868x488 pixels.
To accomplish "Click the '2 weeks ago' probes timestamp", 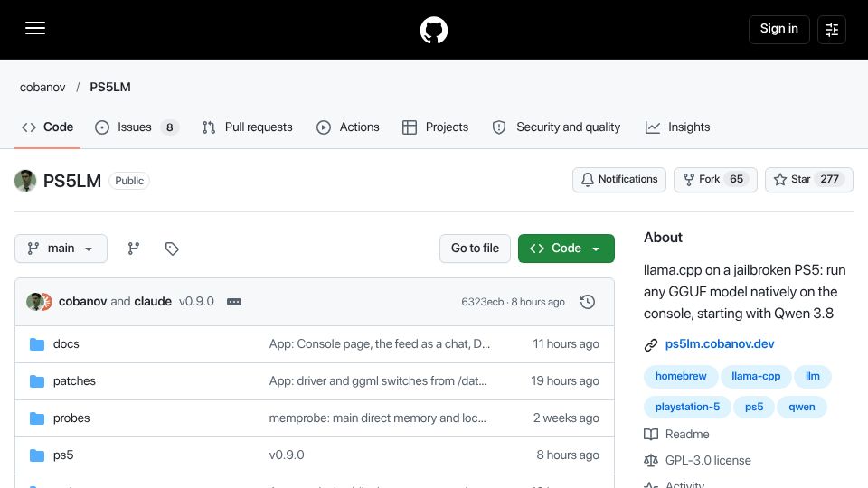I will [x=566, y=418].
